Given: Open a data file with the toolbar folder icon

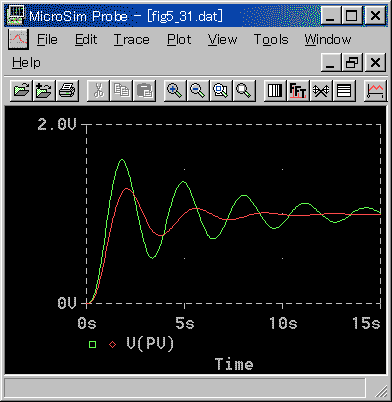Looking at the screenshot, I should click(21, 90).
